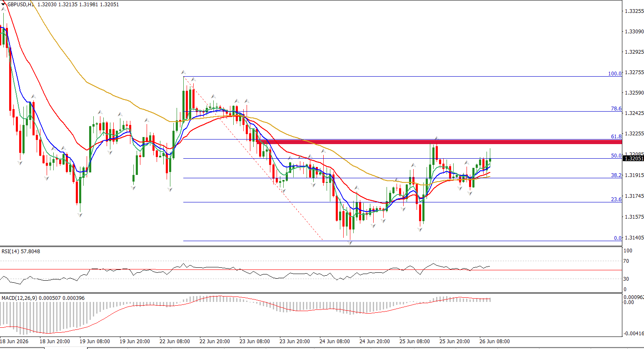644x349 pixels.
Task: Click price axis value 1.31405
Action: click(x=634, y=238)
